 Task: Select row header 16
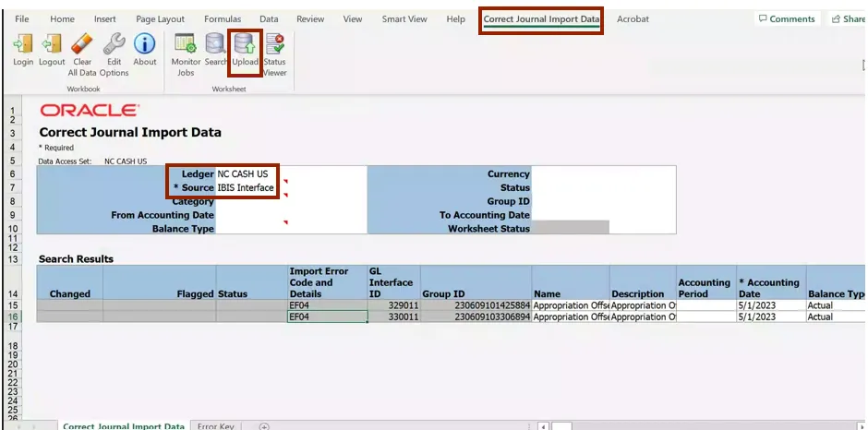13,317
